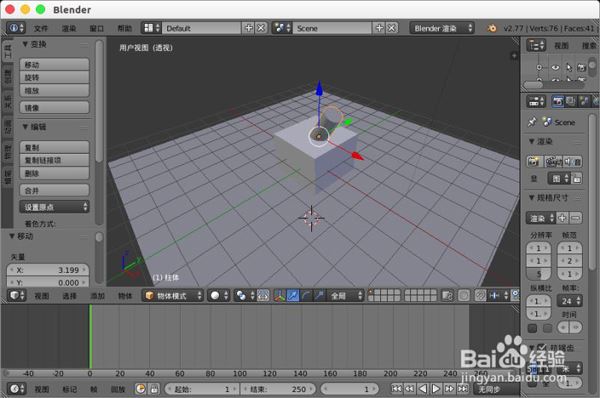Collapse the 规格尺寸 (Dimensions) panel
Viewport: 600px width, 398px height.
(532, 197)
